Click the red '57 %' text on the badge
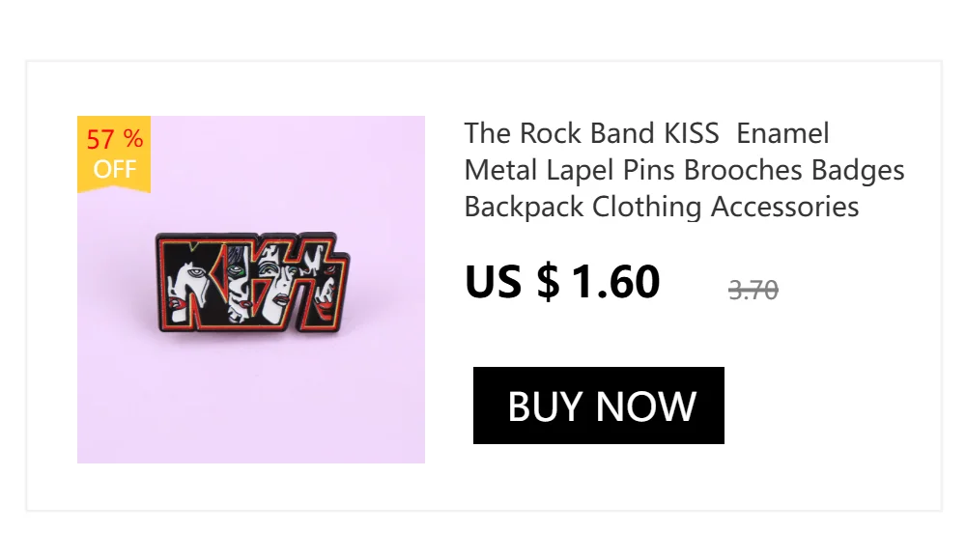The height and width of the screenshot is (560, 966). coord(115,139)
